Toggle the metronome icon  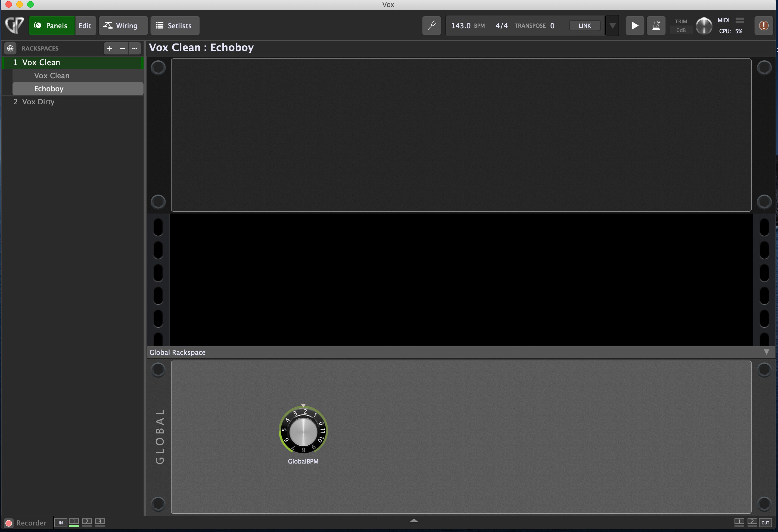tap(656, 26)
